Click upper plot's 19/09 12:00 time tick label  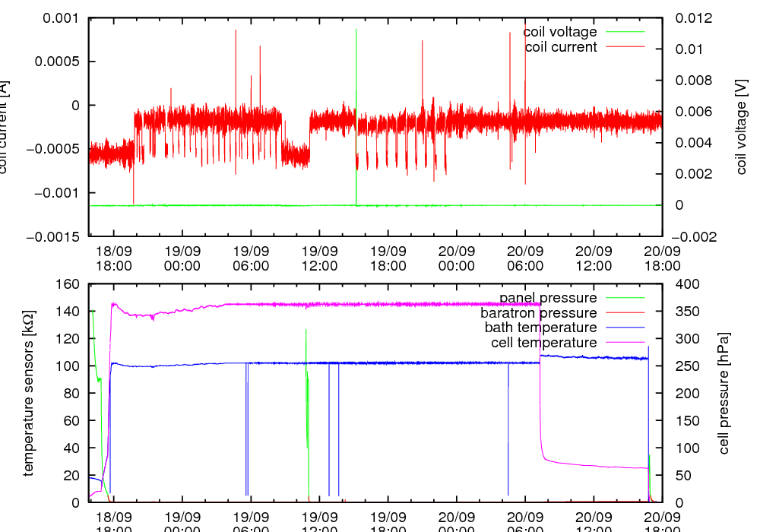[319, 258]
